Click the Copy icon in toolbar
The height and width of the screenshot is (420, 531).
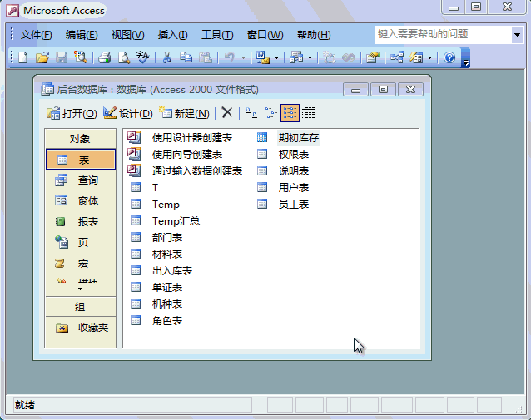186,57
